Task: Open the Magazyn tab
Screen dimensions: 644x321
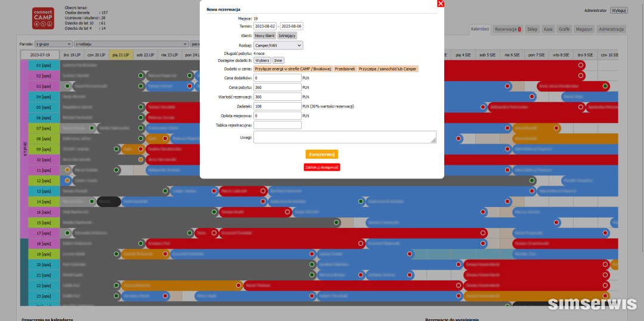Action: tap(584, 30)
